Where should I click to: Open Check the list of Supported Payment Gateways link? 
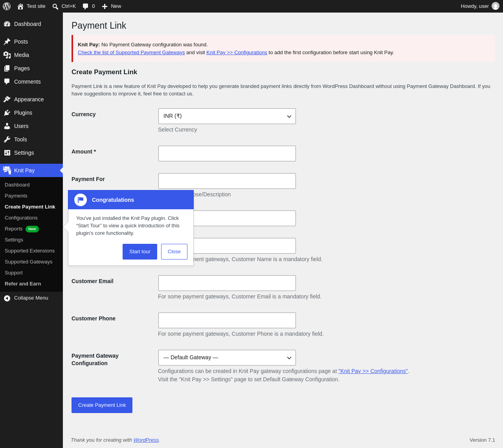(x=131, y=53)
